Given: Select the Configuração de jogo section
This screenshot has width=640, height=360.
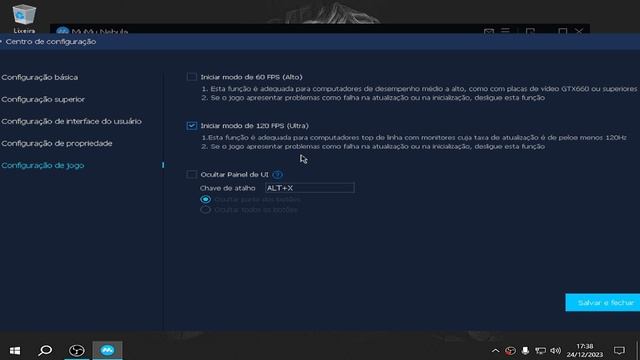Looking at the screenshot, I should click(x=42, y=165).
